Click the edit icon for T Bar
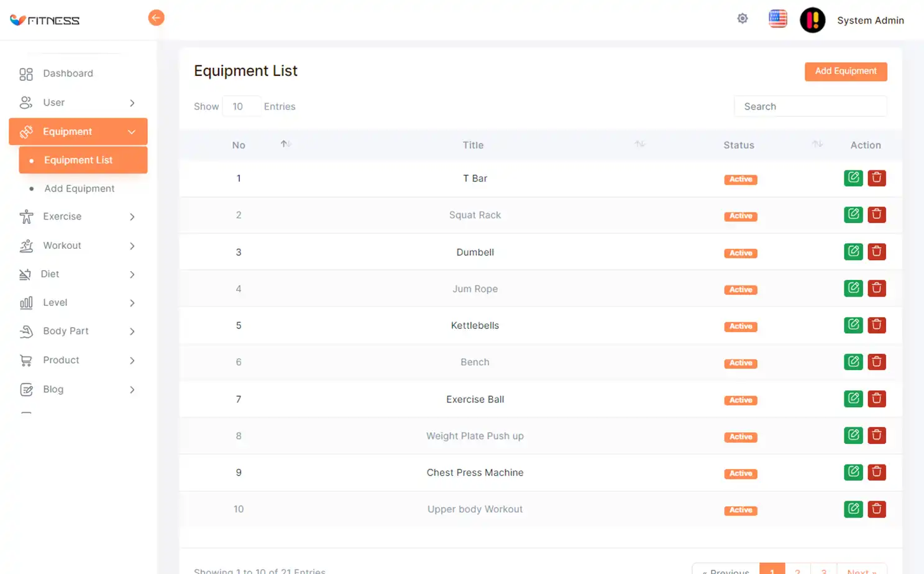Screen dimensions: 924x574 click(853, 178)
